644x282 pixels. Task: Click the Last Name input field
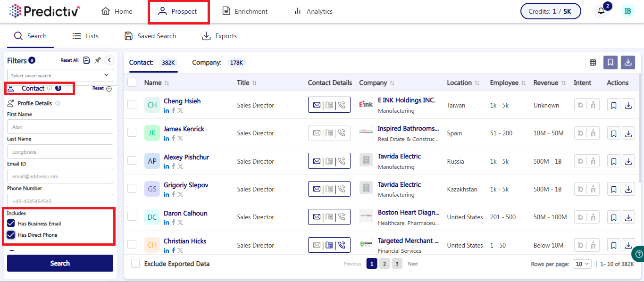tap(60, 152)
